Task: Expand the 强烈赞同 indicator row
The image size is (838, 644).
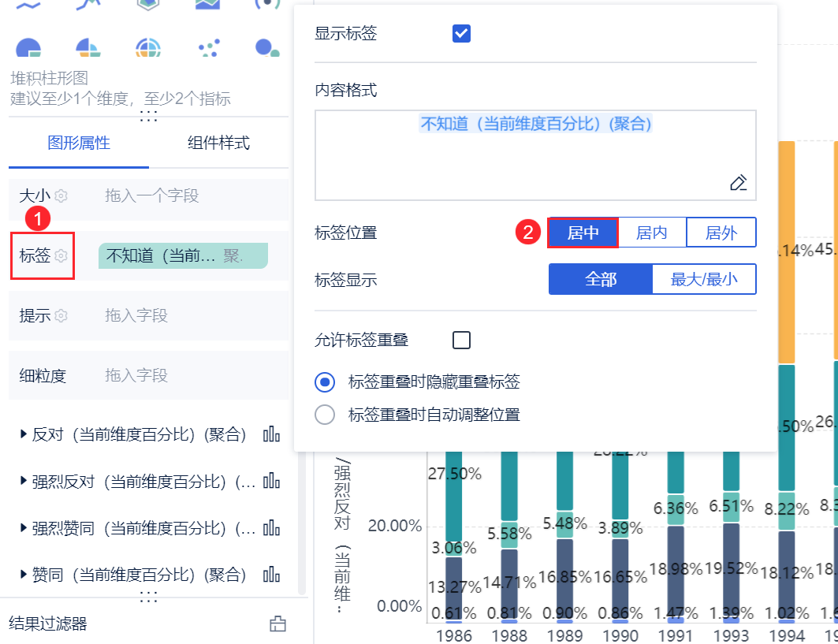Action: [x=23, y=528]
